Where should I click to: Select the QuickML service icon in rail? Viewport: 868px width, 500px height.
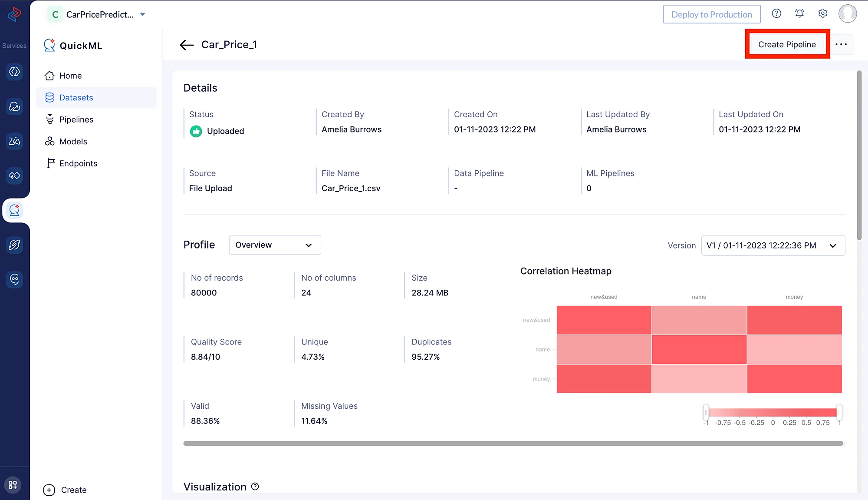tap(14, 210)
